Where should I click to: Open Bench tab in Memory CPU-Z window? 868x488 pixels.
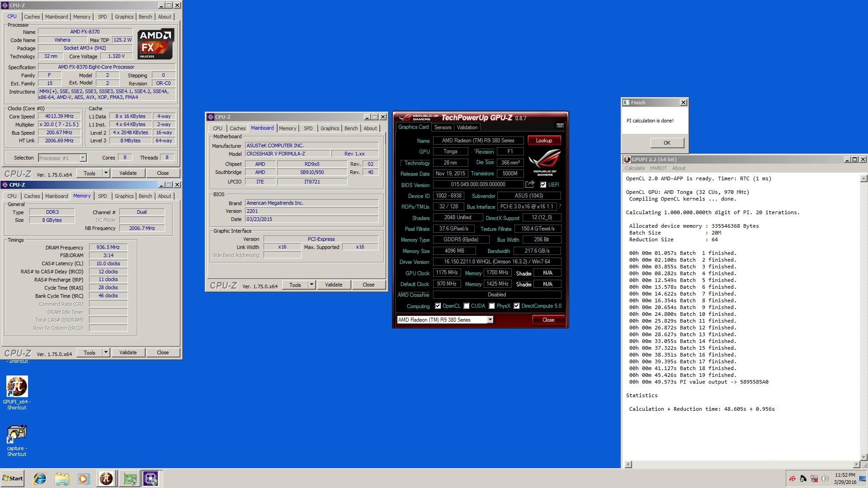click(145, 196)
